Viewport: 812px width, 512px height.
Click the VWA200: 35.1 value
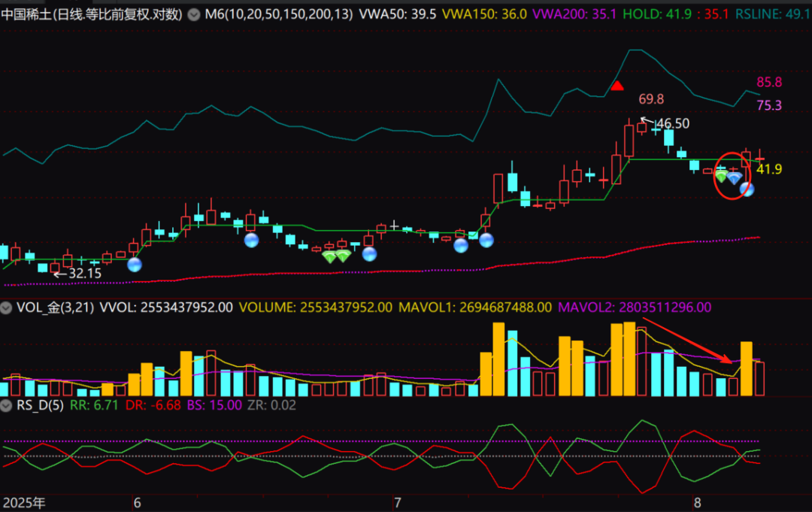[574, 14]
